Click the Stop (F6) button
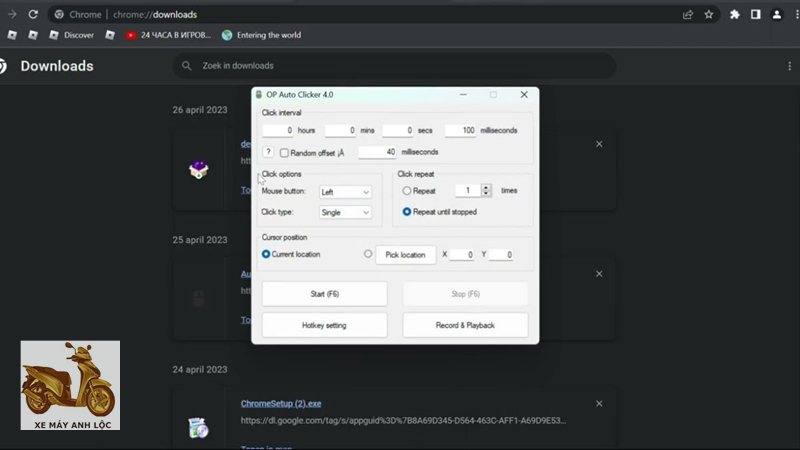 [x=465, y=294]
